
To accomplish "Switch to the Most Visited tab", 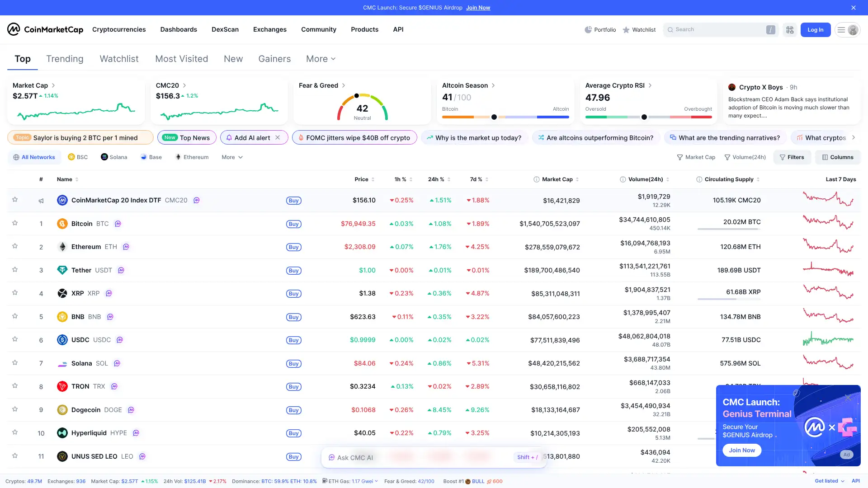I will click(x=182, y=59).
